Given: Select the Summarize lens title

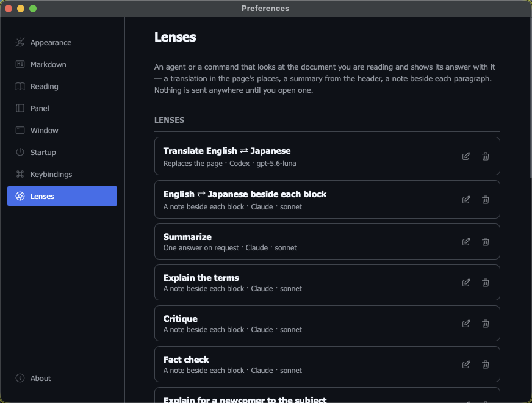Looking at the screenshot, I should (187, 237).
